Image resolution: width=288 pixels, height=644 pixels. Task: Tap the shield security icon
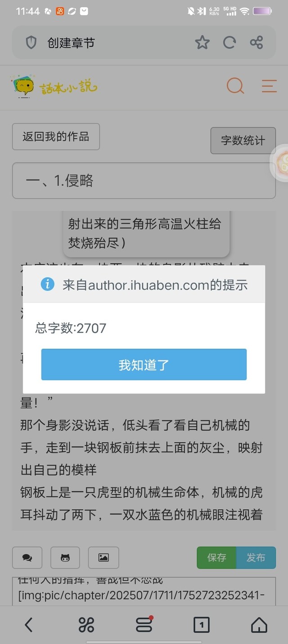coord(31,43)
